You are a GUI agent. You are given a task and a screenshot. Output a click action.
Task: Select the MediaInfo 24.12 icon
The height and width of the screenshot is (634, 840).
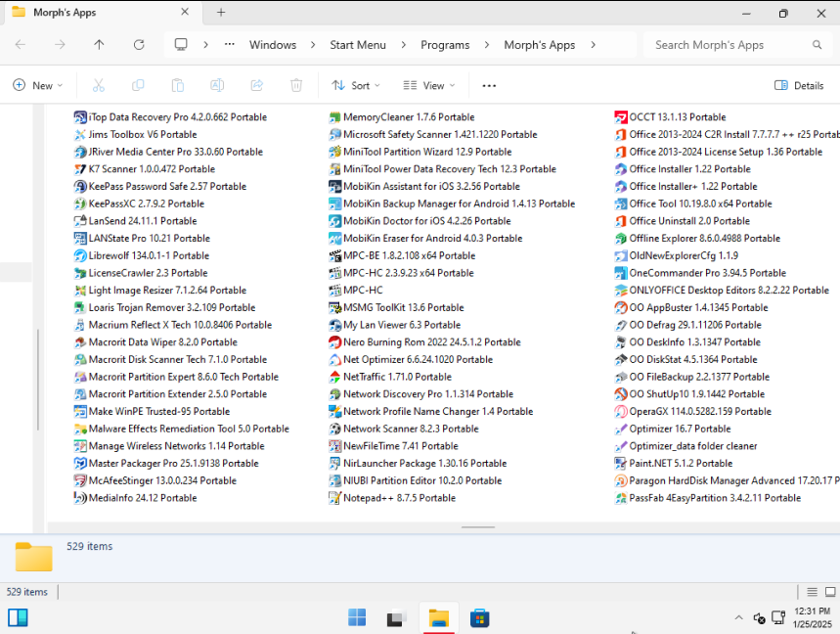[x=80, y=498]
